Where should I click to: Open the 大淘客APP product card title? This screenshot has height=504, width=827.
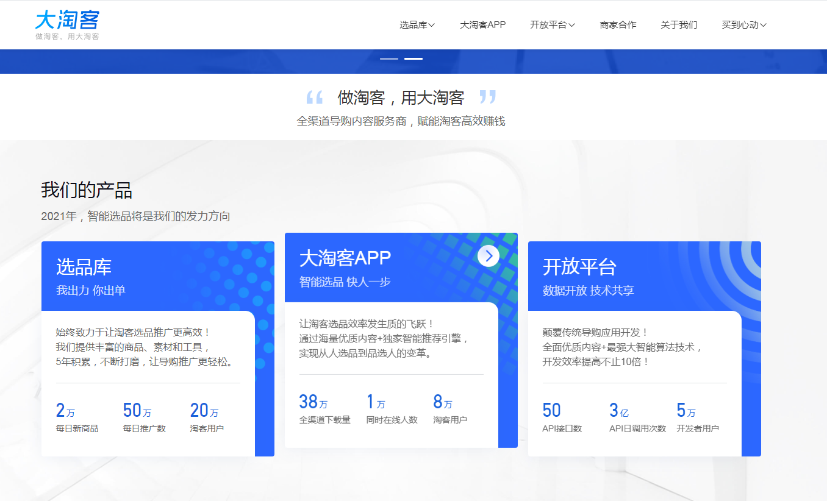(345, 258)
